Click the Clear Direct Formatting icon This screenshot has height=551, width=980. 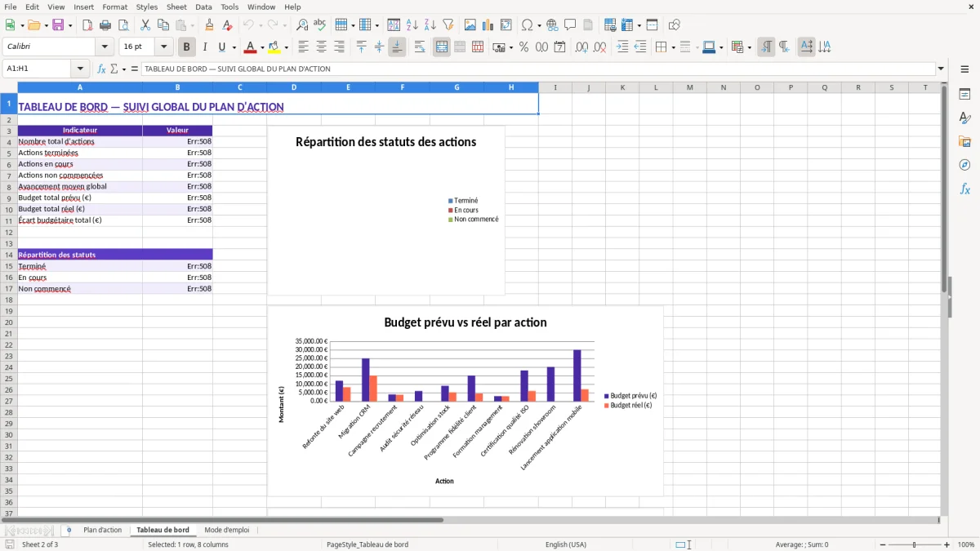(228, 25)
